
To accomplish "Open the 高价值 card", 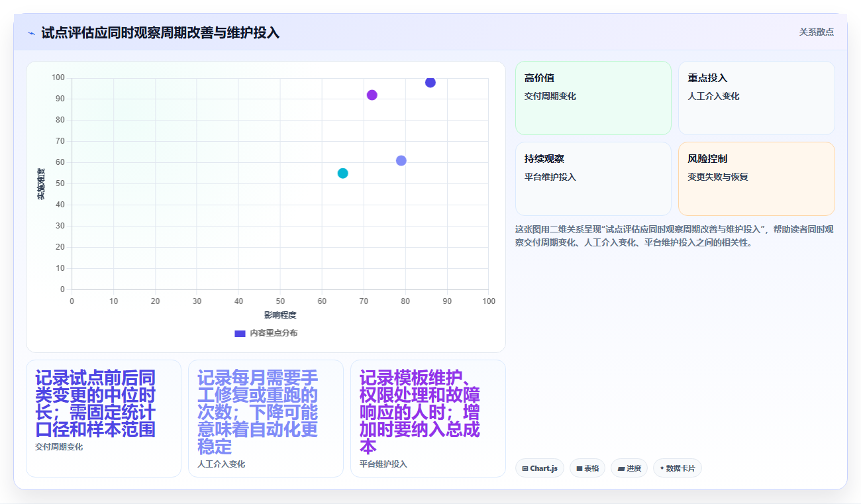I will click(593, 98).
